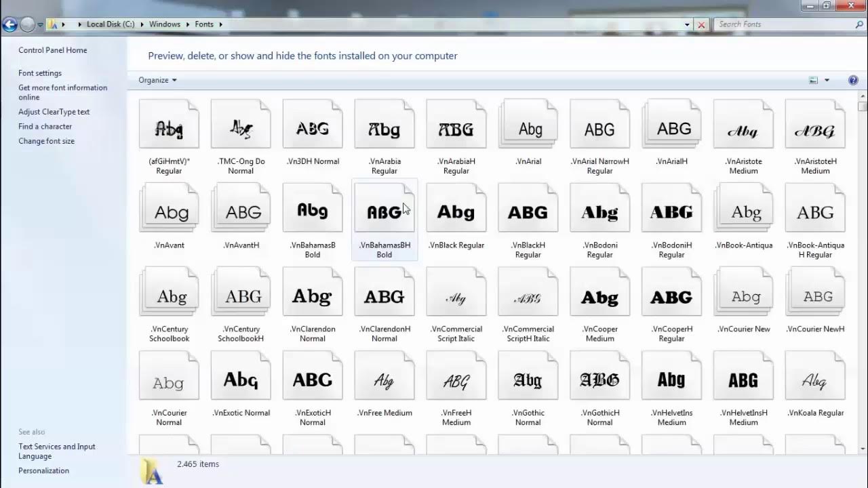The width and height of the screenshot is (868, 488).
Task: Expand the view options dropdown arrow
Action: 827,80
